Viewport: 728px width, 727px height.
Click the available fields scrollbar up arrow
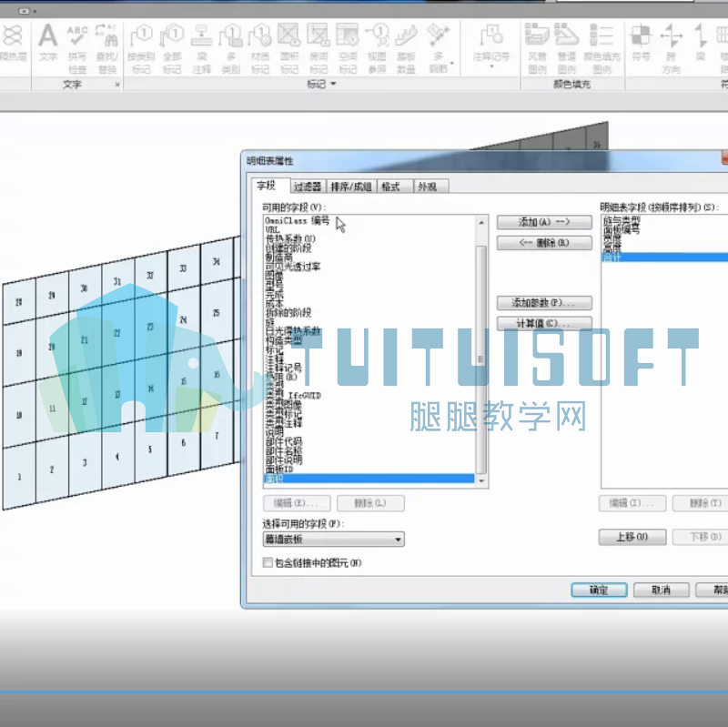tap(481, 222)
